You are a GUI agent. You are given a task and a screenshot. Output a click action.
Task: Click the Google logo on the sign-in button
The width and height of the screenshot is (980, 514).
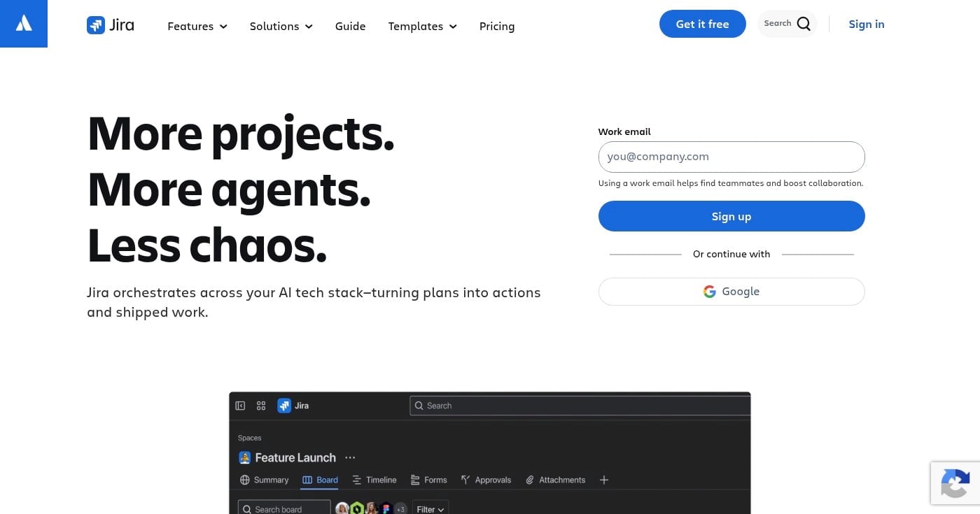pyautogui.click(x=710, y=292)
